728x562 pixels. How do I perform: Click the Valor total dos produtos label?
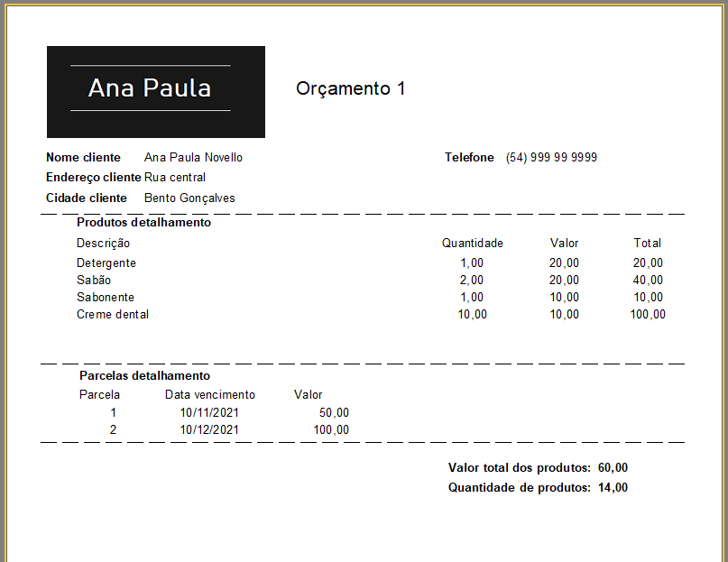pos(519,467)
